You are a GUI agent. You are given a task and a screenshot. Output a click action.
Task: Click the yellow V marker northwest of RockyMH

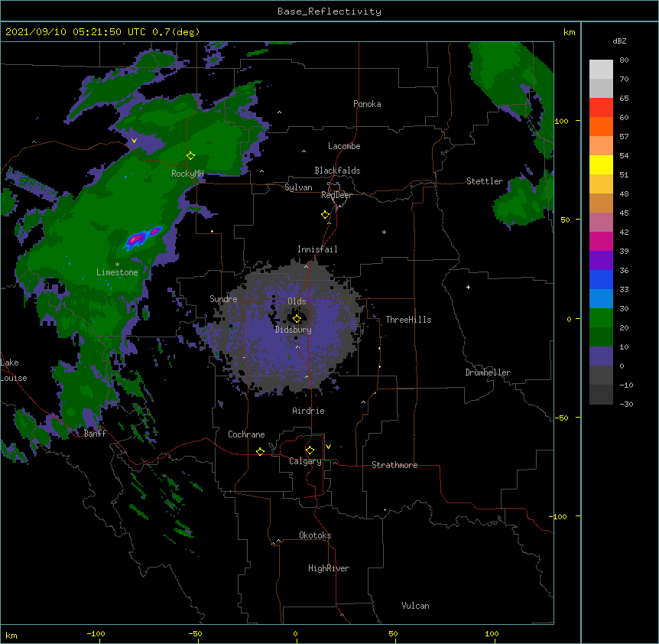click(x=134, y=141)
